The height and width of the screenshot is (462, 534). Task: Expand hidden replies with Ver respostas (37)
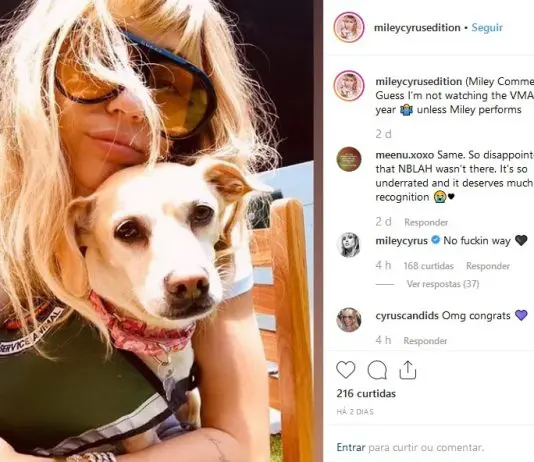click(x=443, y=284)
